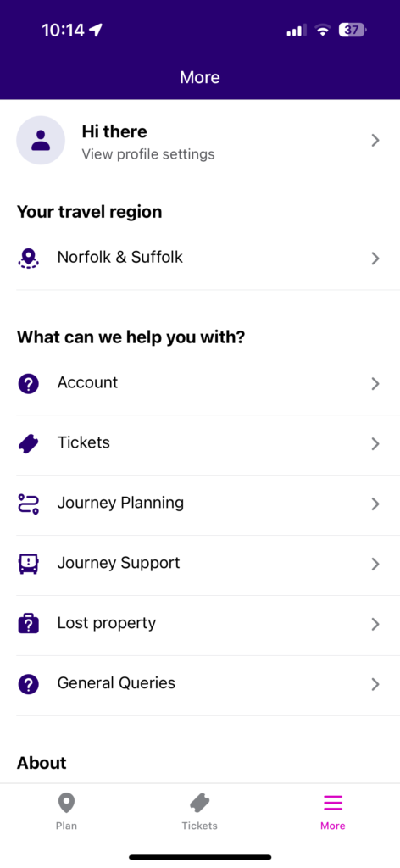Tap the General Queries question mark icon
The height and width of the screenshot is (868, 400).
click(x=28, y=684)
